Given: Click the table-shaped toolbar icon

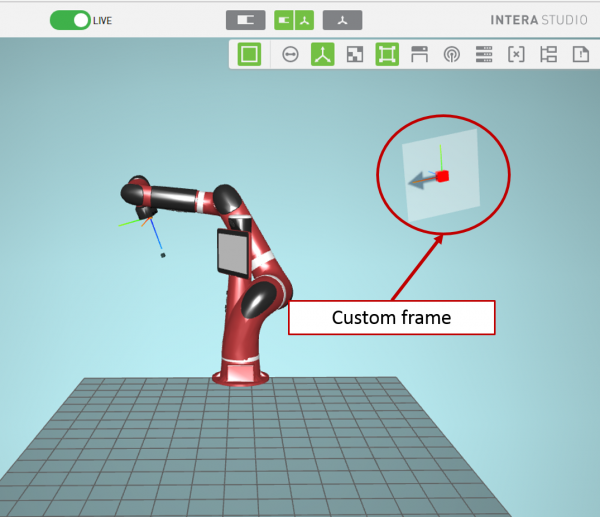Looking at the screenshot, I should (x=419, y=54).
